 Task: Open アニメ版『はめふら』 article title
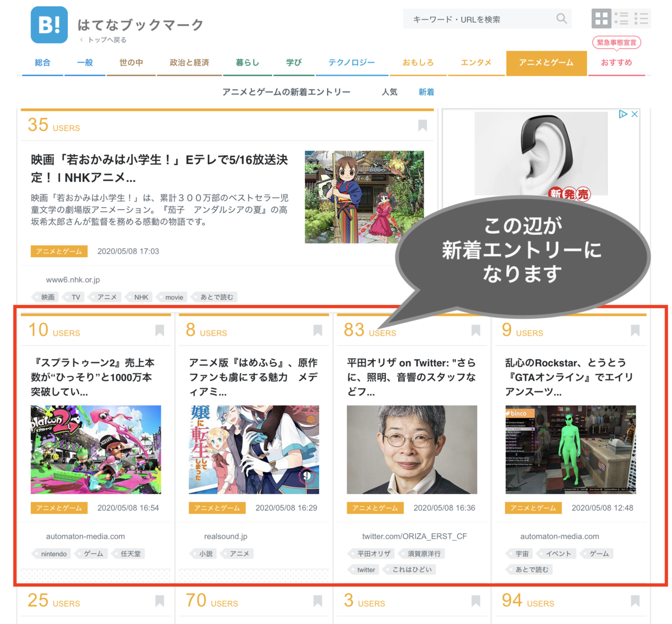253,377
